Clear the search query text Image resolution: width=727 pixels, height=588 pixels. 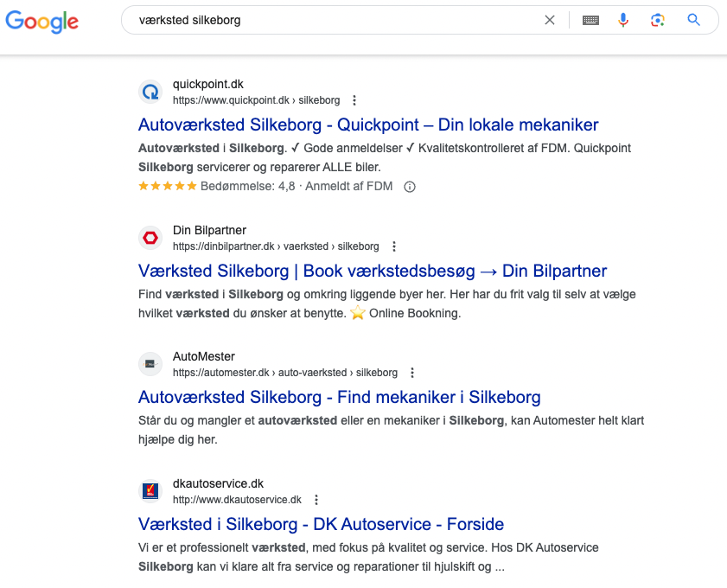550,20
